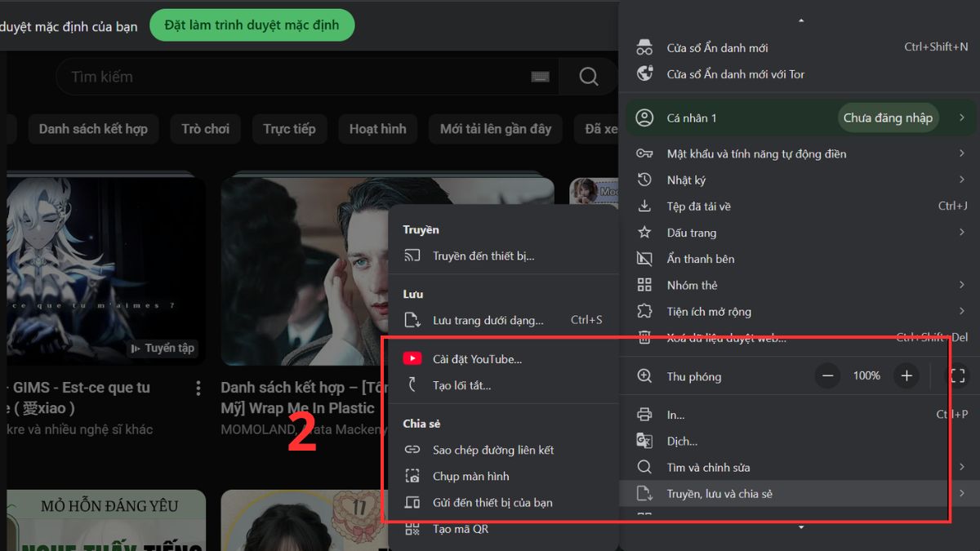The height and width of the screenshot is (551, 980).
Task: Click the Cá nhân 1 profile avatar icon
Action: click(645, 118)
